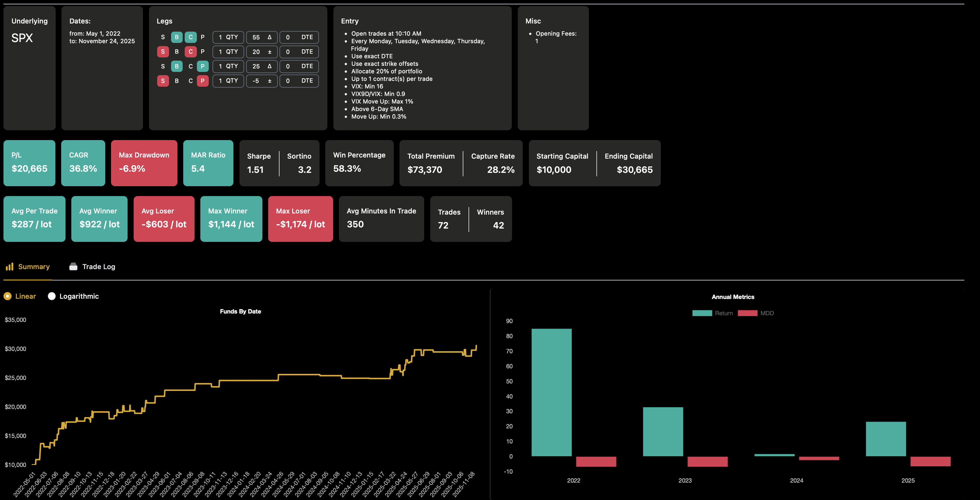Toggle the C button on second leg
Viewport: 980px width, 500px height.
point(190,51)
